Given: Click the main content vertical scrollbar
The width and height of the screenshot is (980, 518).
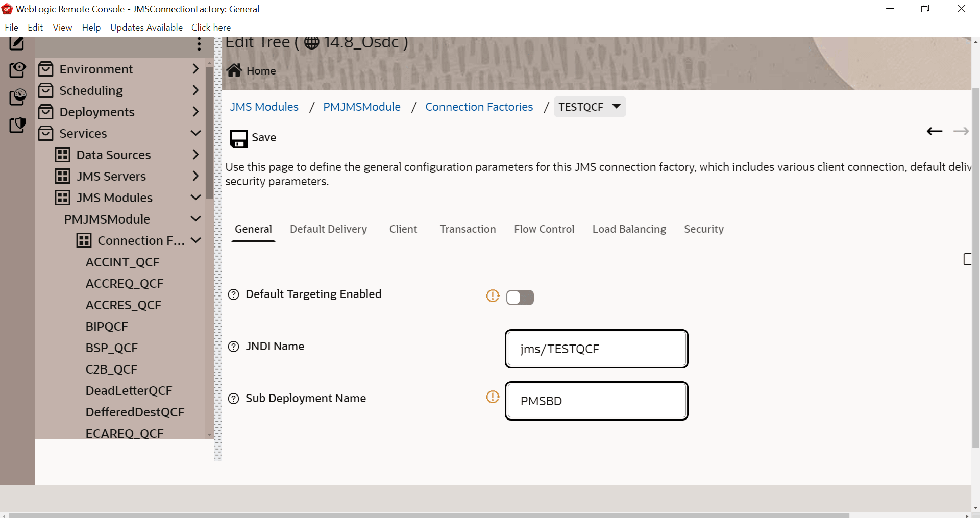Looking at the screenshot, I should 975,268.
